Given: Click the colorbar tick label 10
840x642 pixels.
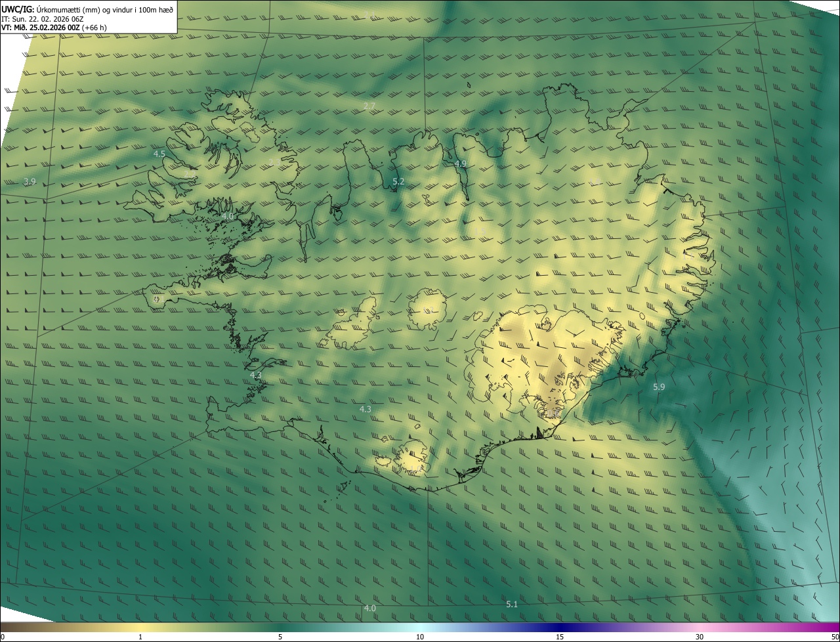Looking at the screenshot, I should pyautogui.click(x=420, y=637).
